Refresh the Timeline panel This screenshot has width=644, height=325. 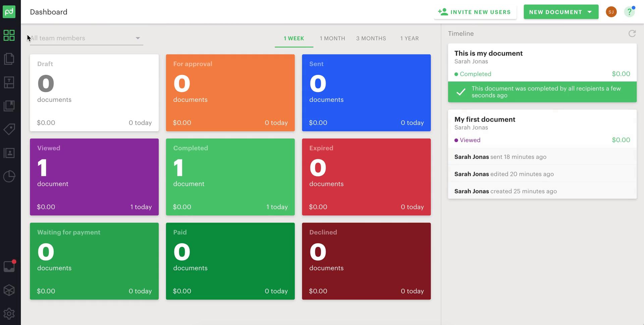pyautogui.click(x=632, y=34)
